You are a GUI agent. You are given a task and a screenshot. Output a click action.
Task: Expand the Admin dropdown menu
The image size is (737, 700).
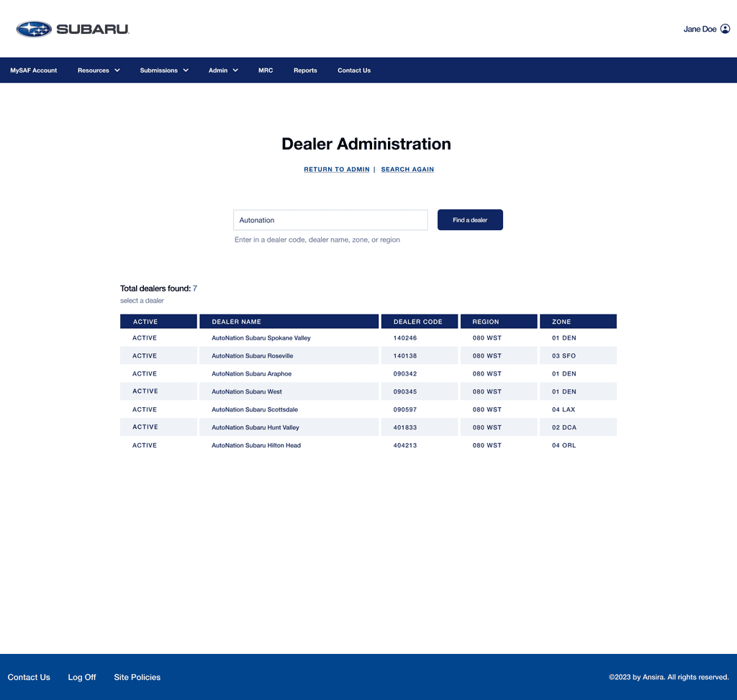[x=223, y=71]
